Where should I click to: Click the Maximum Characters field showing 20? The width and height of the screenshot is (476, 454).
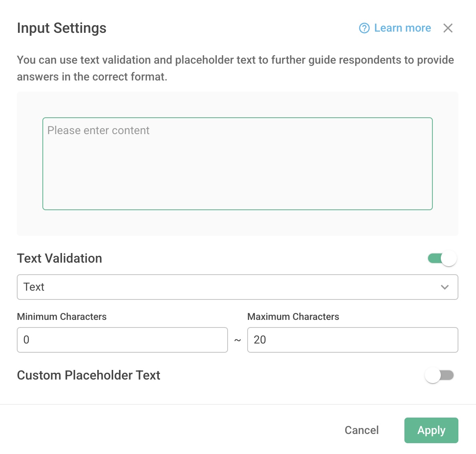click(x=352, y=340)
